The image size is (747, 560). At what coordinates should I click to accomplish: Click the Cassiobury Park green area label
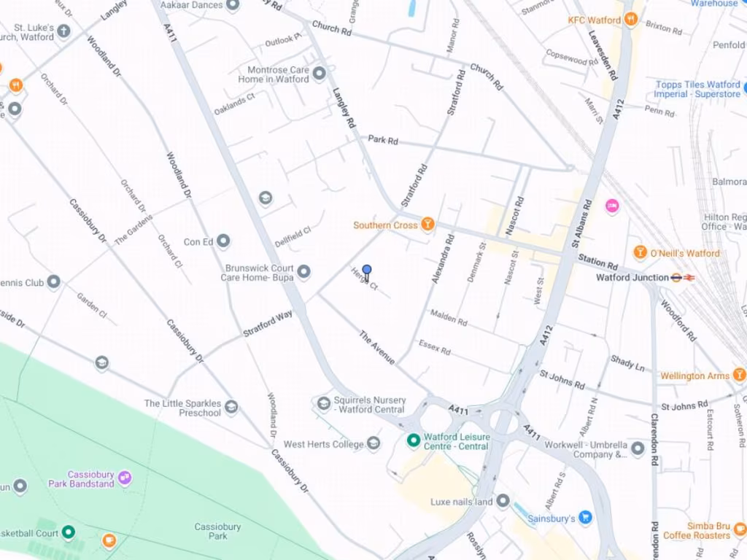(x=217, y=531)
